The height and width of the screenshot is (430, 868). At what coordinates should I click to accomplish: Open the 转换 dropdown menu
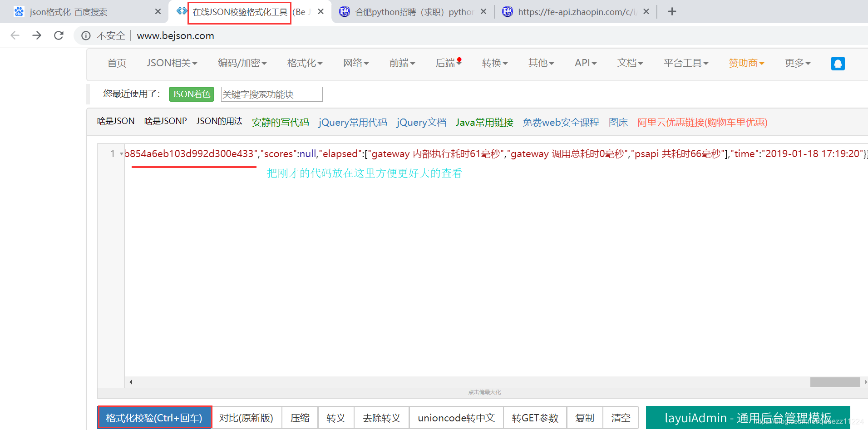click(x=495, y=63)
